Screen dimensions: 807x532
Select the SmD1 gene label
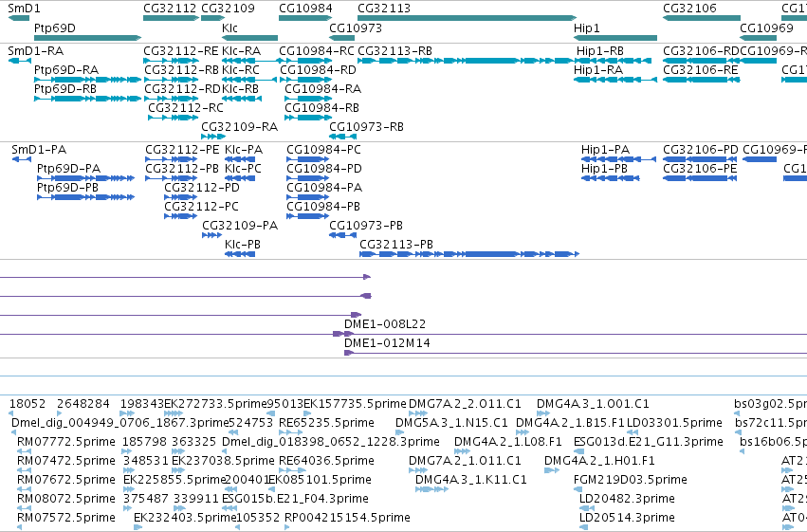tap(24, 9)
